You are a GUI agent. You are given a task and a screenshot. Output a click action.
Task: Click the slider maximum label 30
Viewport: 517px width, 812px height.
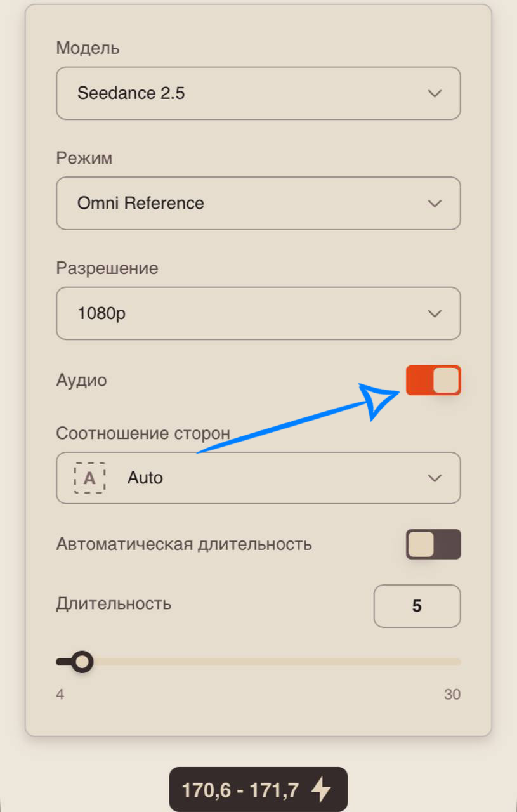click(452, 695)
